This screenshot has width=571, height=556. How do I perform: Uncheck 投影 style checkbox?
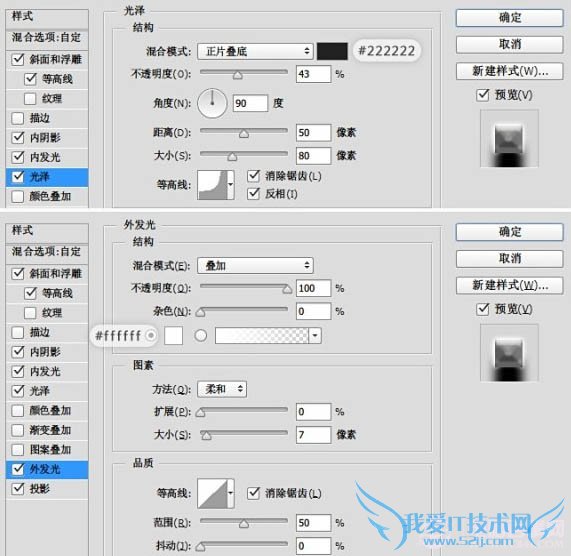18,489
